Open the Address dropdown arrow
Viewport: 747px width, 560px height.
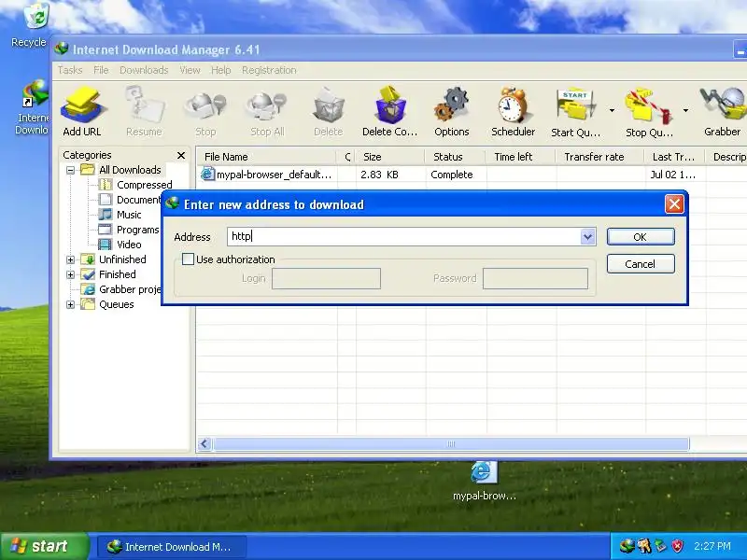pyautogui.click(x=588, y=237)
